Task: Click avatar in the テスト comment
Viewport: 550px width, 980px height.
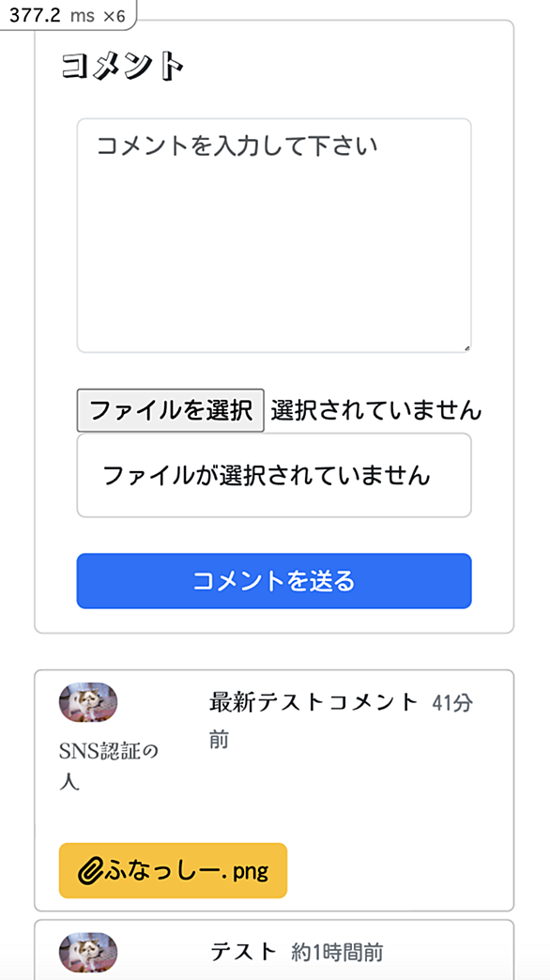Action: [x=88, y=953]
